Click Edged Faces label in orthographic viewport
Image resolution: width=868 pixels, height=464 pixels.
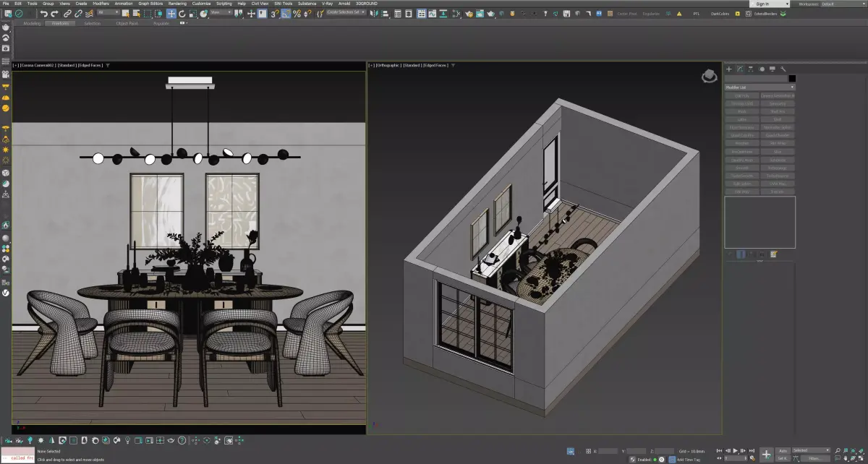(436, 65)
